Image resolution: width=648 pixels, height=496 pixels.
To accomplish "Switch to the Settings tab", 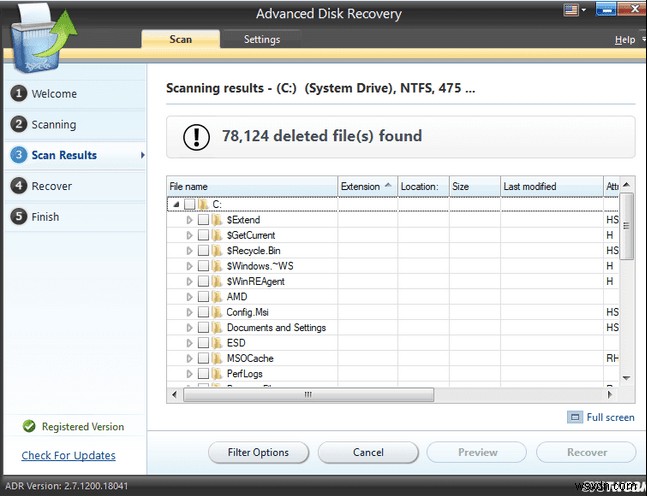I will (x=262, y=40).
